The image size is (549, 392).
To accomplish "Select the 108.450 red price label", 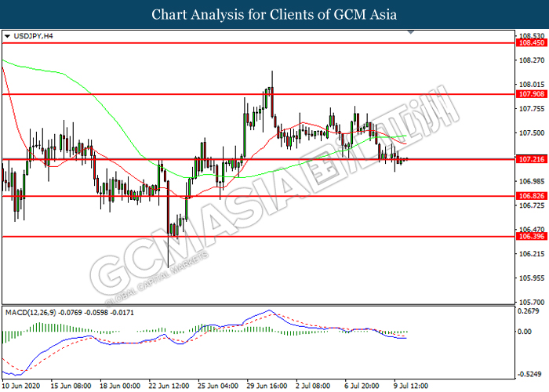I will tap(532, 42).
